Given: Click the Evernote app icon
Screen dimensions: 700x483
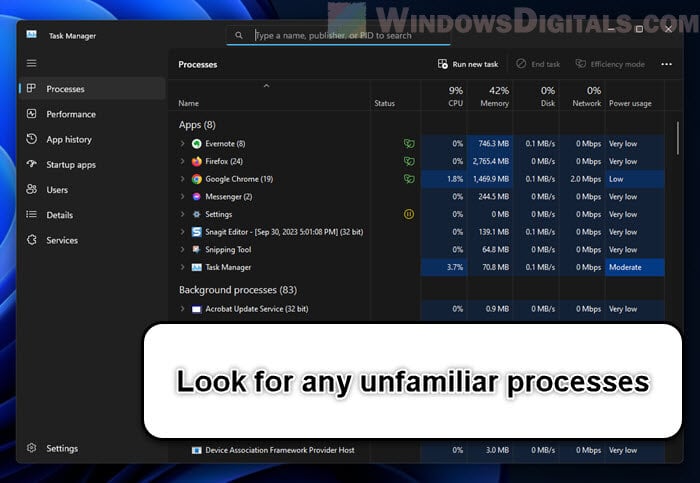Looking at the screenshot, I should (x=196, y=144).
